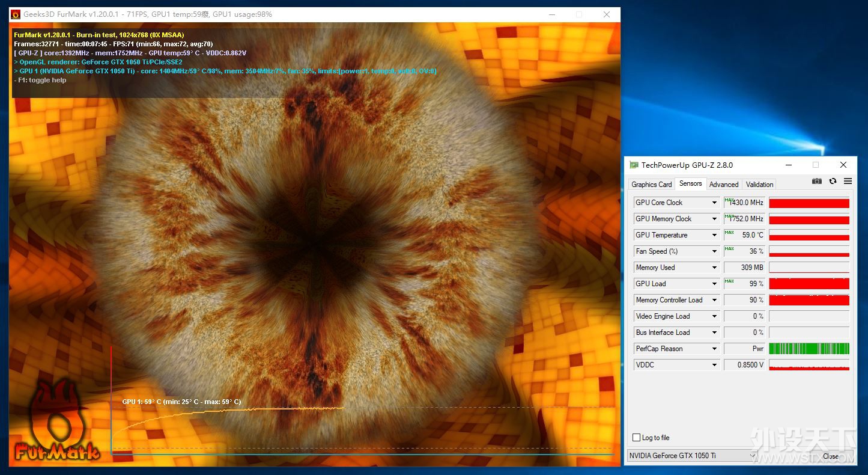This screenshot has width=868, height=475.
Task: Minimize the FurMark window
Action: 551,14
